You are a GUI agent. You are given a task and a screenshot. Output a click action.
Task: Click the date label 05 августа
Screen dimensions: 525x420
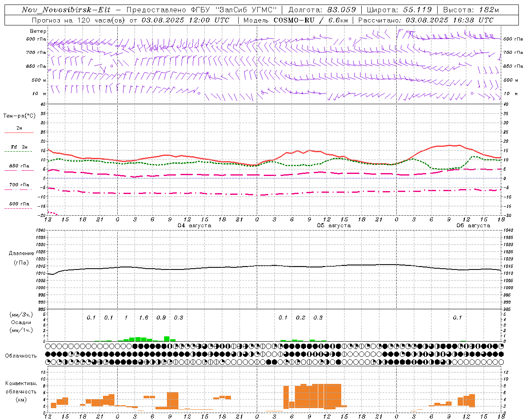point(334,226)
